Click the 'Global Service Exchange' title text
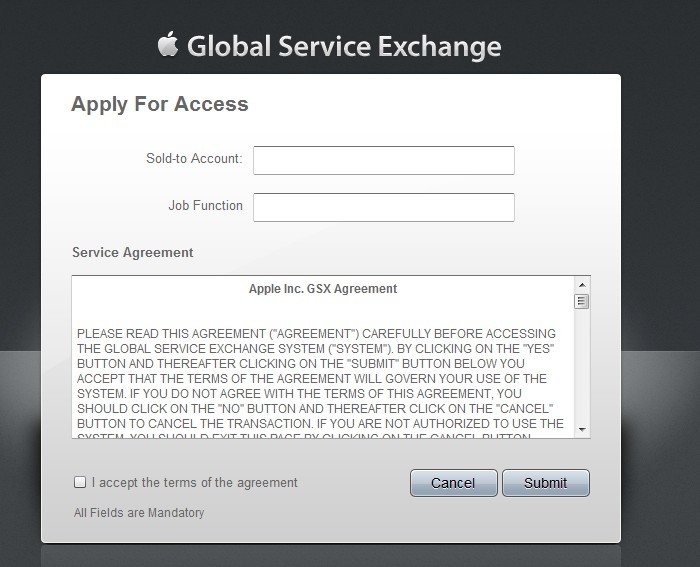This screenshot has height=567, width=700. [344, 47]
